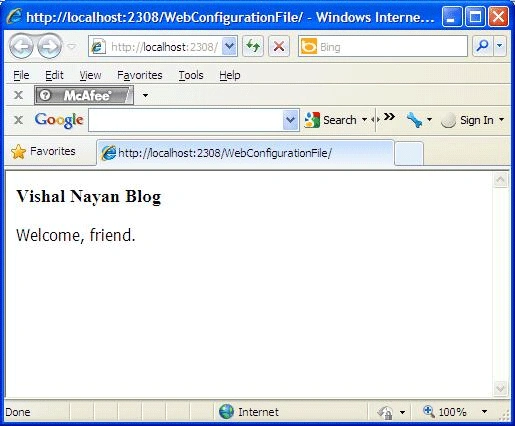Open the File menu

pos(21,75)
